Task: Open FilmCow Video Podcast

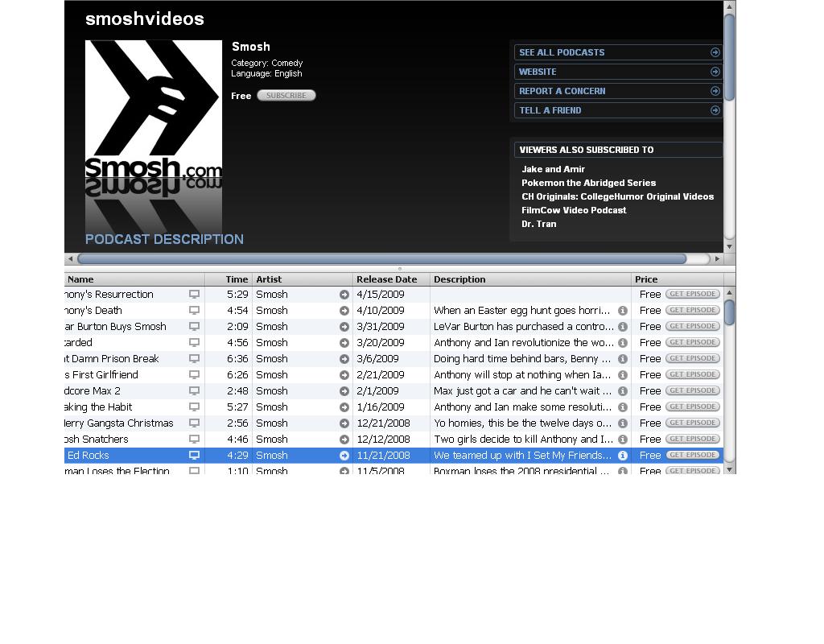Action: click(x=574, y=210)
